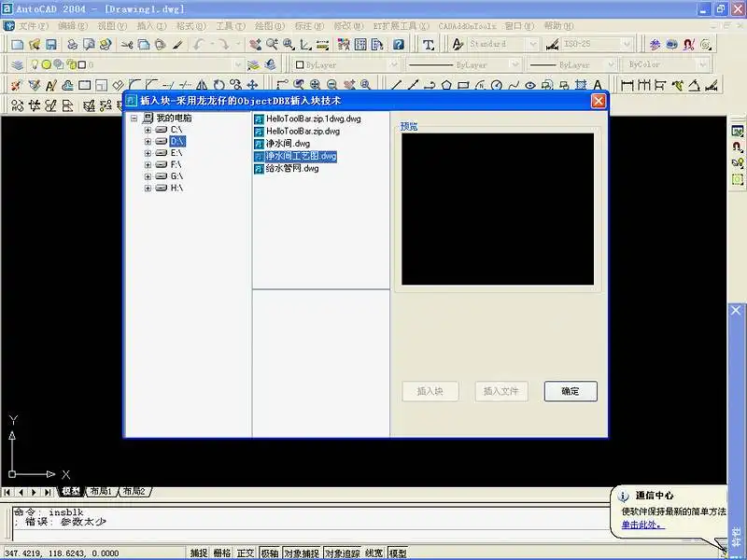This screenshot has width=747, height=560.
Task: Expand the E:\ drive node
Action: (x=148, y=153)
